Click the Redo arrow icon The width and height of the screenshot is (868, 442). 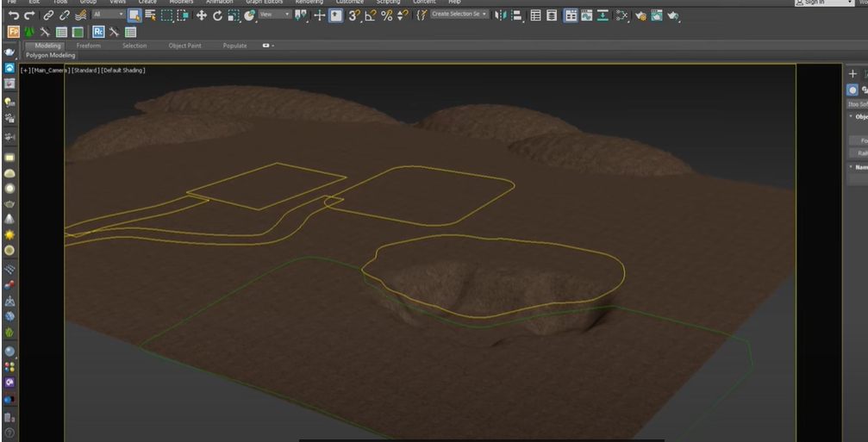[x=30, y=16]
